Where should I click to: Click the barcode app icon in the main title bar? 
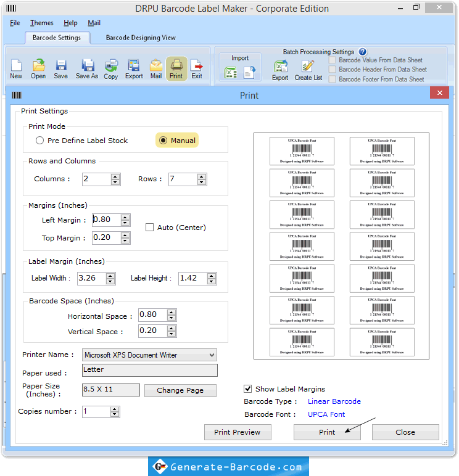click(x=11, y=8)
